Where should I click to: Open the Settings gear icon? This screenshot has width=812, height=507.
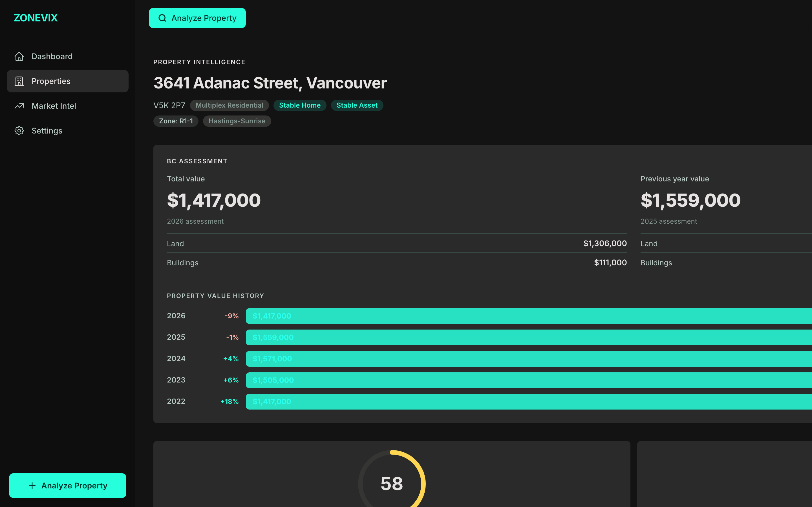pyautogui.click(x=19, y=131)
